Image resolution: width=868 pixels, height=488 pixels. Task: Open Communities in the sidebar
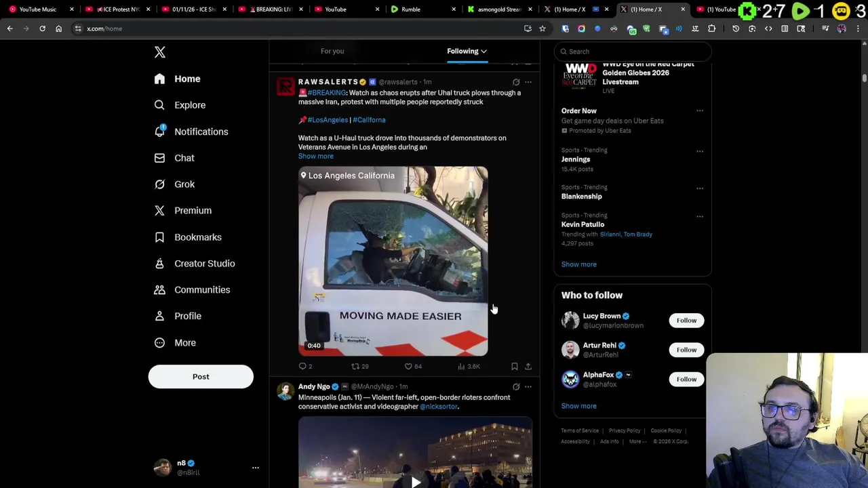click(192, 289)
